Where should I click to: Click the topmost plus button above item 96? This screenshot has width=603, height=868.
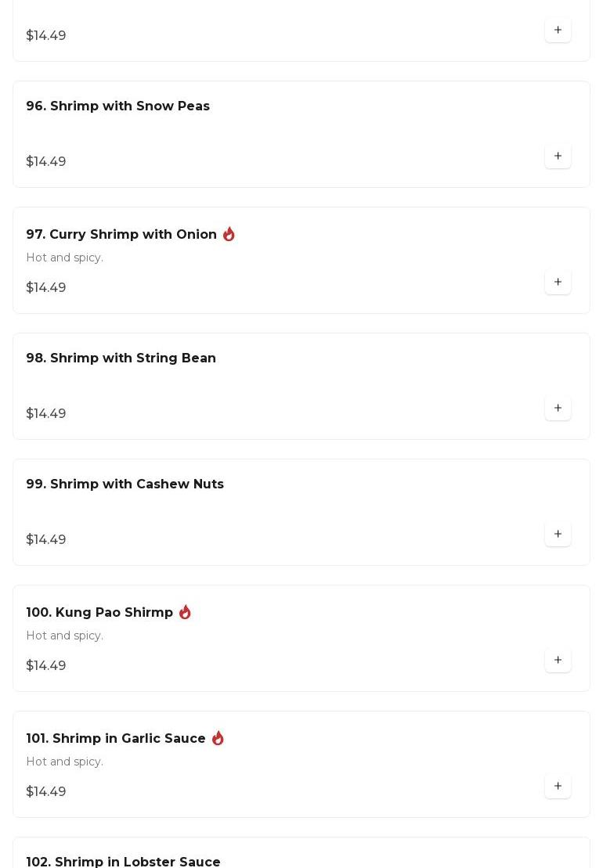558,31
